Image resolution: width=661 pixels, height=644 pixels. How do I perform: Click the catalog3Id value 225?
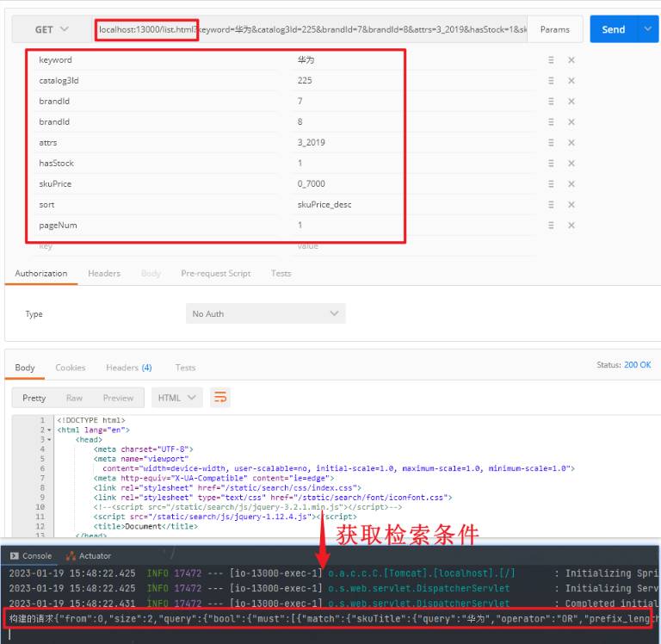click(413, 81)
